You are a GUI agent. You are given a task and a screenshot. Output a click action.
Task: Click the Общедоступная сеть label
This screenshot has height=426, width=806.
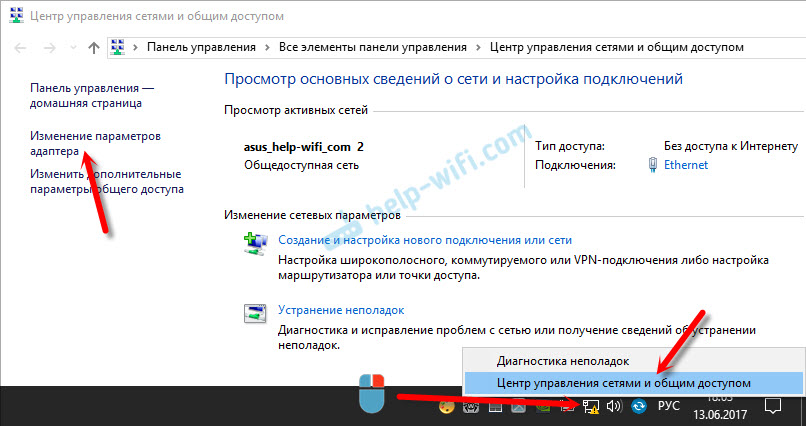pyautogui.click(x=301, y=165)
